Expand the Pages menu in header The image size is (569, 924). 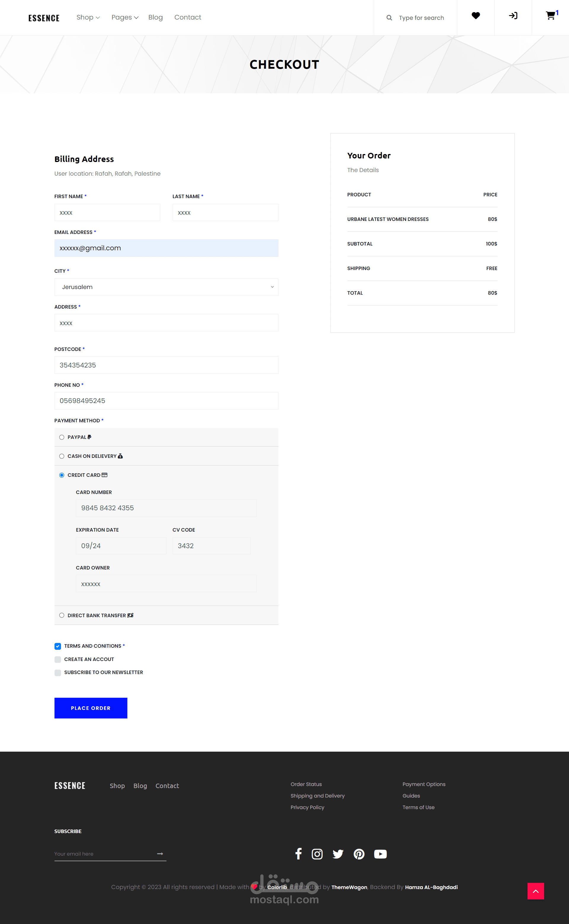[125, 17]
